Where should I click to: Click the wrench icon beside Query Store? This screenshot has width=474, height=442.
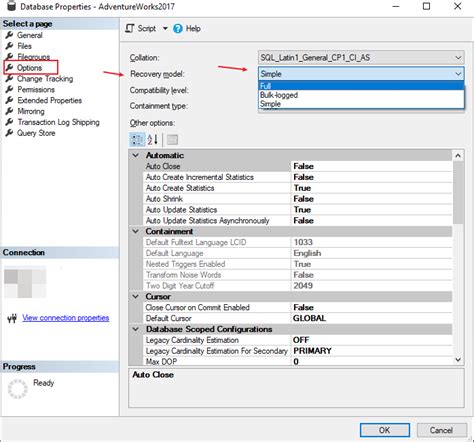pyautogui.click(x=9, y=133)
